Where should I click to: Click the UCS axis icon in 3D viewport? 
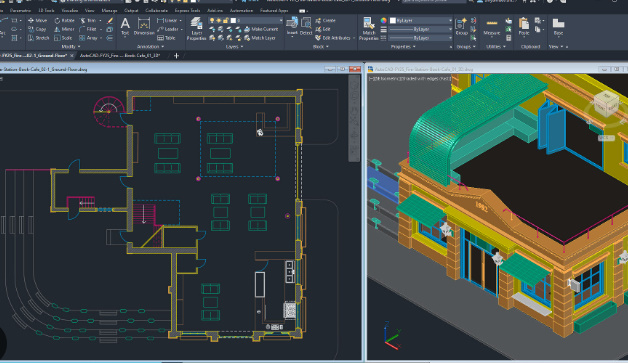point(392,336)
